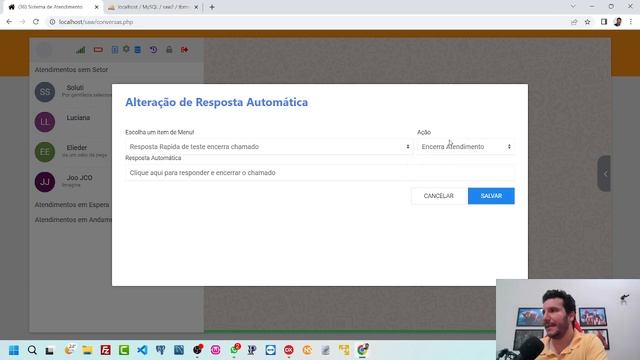Open 'Escolha um item de Menu' dropdown

point(269,147)
